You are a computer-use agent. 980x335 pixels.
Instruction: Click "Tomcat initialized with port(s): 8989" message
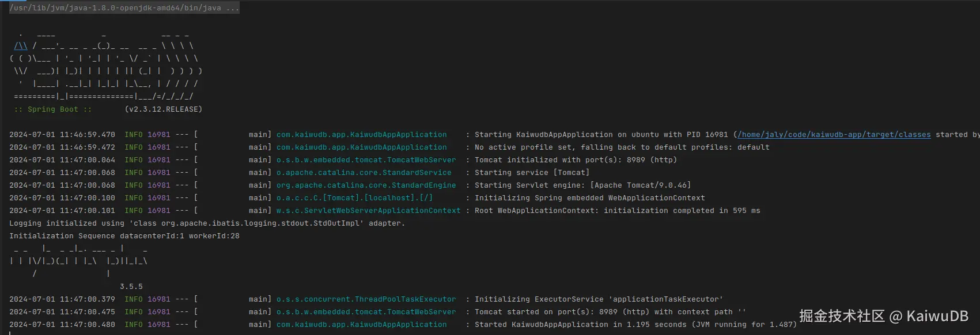pos(576,160)
